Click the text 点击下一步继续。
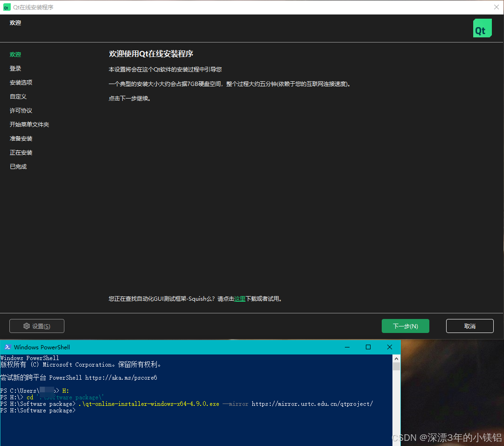Viewport: 504px width, 446px height. (x=130, y=99)
